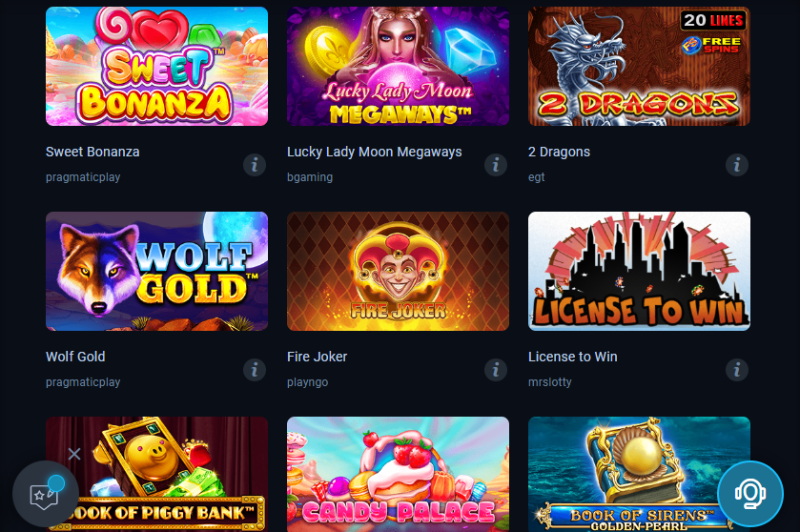Open the rewards star tag widget
This screenshot has height=532, width=800.
46,494
